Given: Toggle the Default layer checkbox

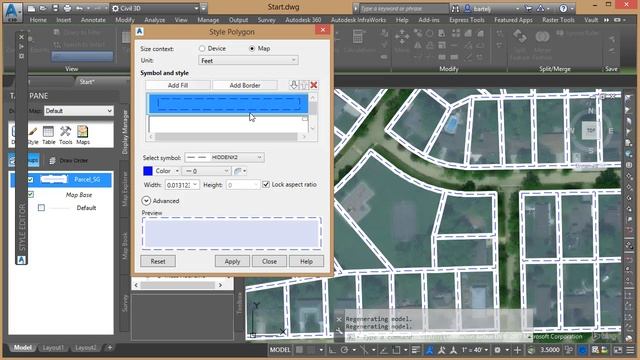Looking at the screenshot, I should click(x=41, y=208).
